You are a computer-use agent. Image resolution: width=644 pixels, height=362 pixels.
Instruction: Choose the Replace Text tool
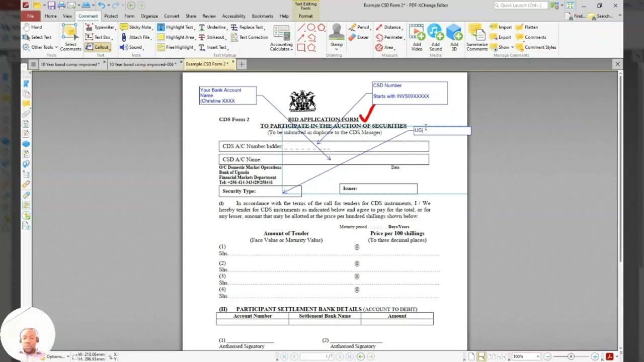247,27
